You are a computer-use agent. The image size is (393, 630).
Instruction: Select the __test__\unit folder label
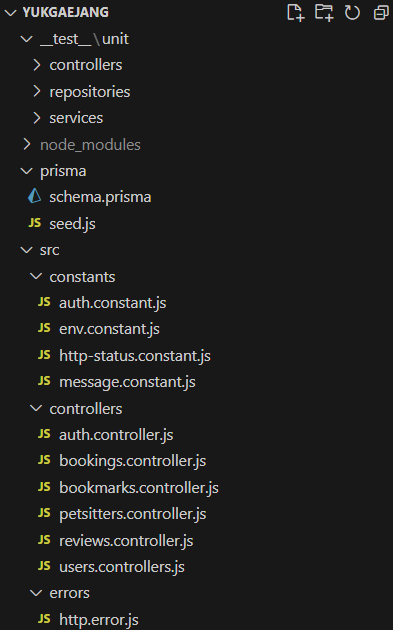(x=84, y=39)
